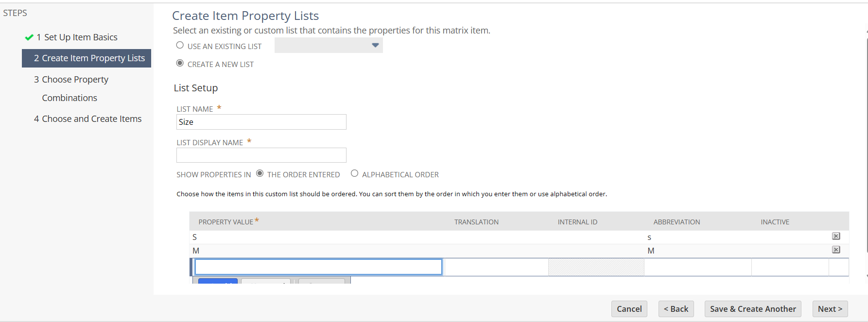
Task: Go to step 1 Set Up Item Basics
Action: point(81,37)
